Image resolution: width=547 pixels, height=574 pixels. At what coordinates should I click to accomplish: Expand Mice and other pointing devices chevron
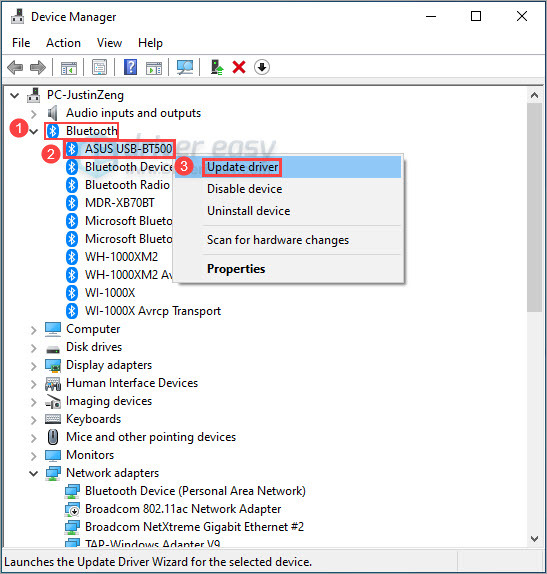pos(34,437)
